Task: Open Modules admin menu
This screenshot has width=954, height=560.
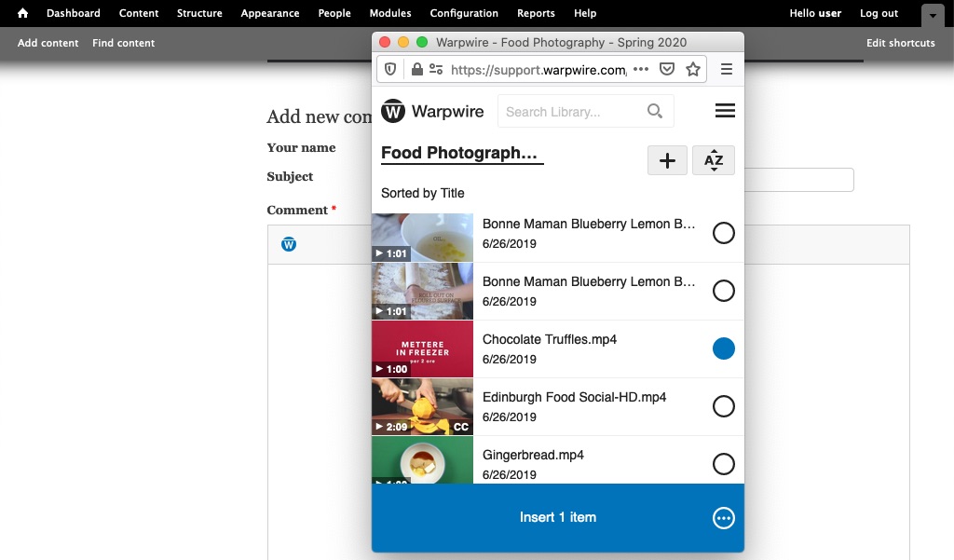Action: 390,13
